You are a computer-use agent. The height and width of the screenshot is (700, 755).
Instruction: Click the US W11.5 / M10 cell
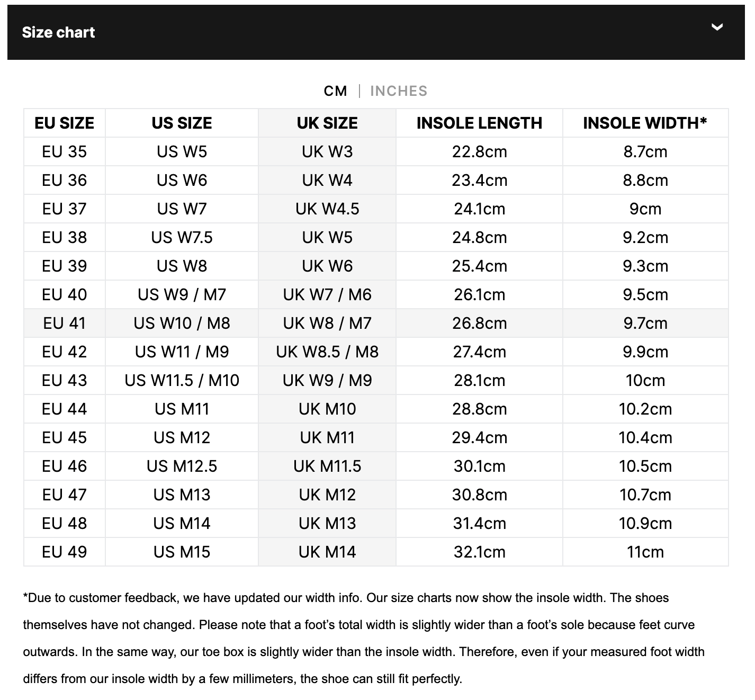(x=182, y=380)
